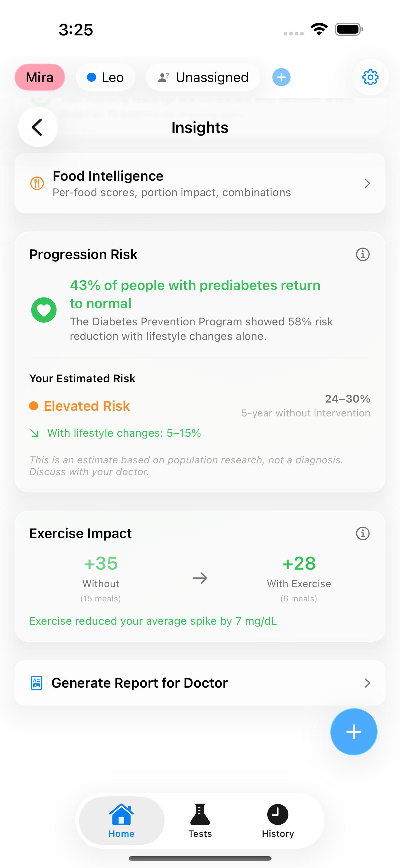Viewport: 400px width, 868px height.
Task: Select the Unassigned profile chip
Action: click(x=203, y=77)
